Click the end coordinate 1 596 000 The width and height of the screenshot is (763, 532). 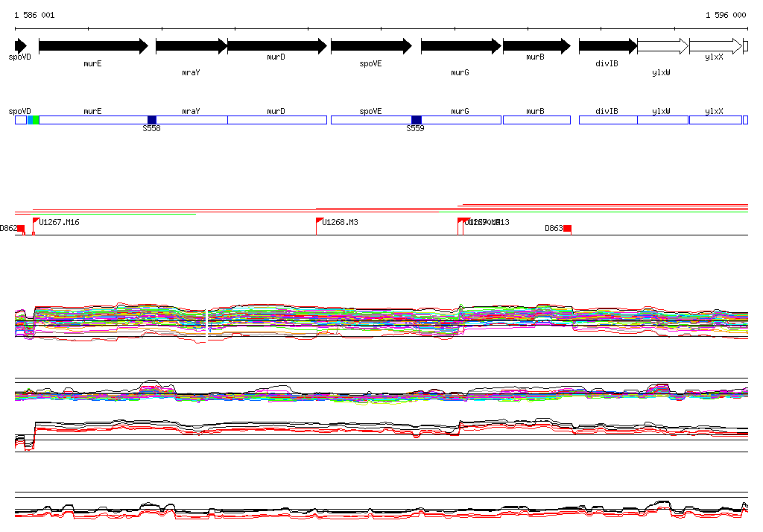(726, 15)
